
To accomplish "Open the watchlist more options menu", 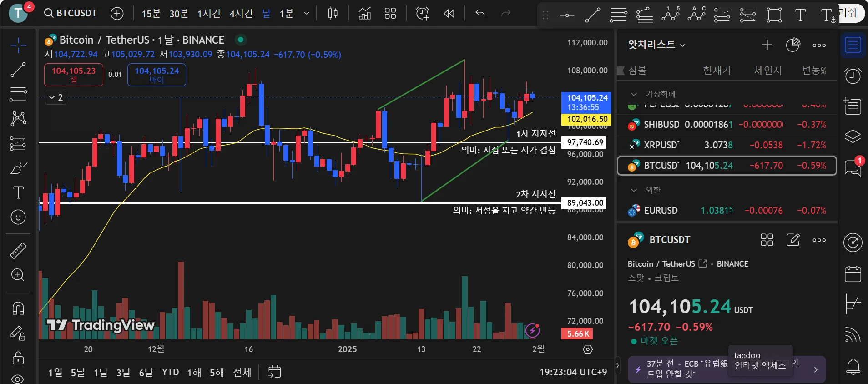I will (x=819, y=45).
